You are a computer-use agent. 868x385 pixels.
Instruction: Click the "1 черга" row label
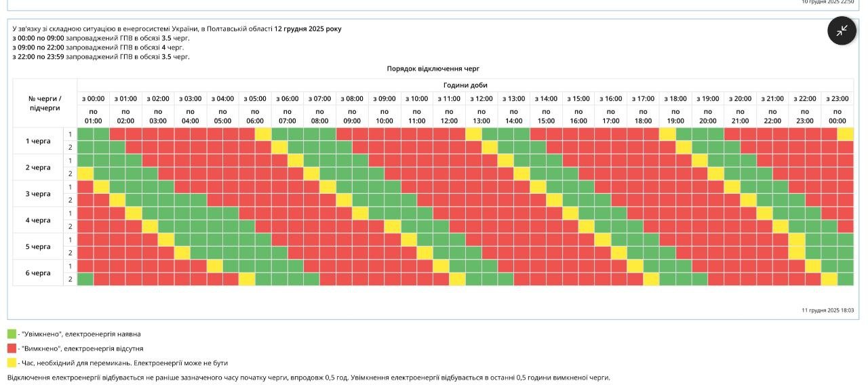coord(38,141)
